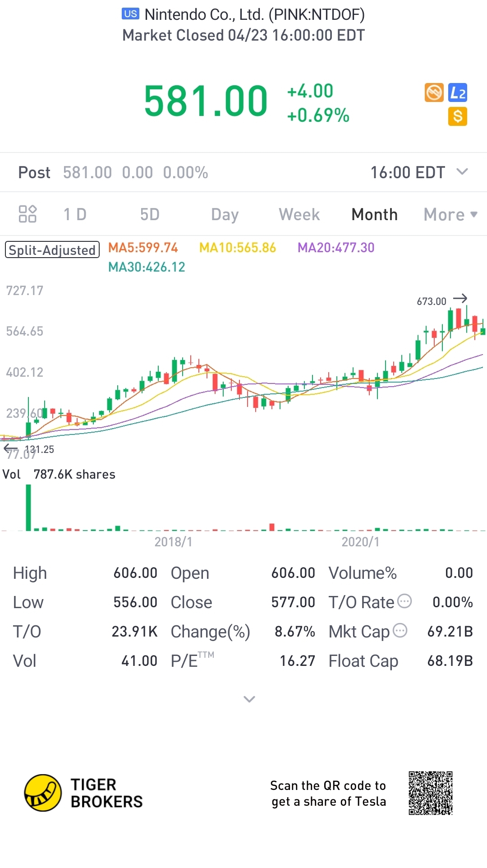Viewport: 487px width, 868px height.
Task: Open the More timeframes dropdown
Action: click(x=450, y=215)
